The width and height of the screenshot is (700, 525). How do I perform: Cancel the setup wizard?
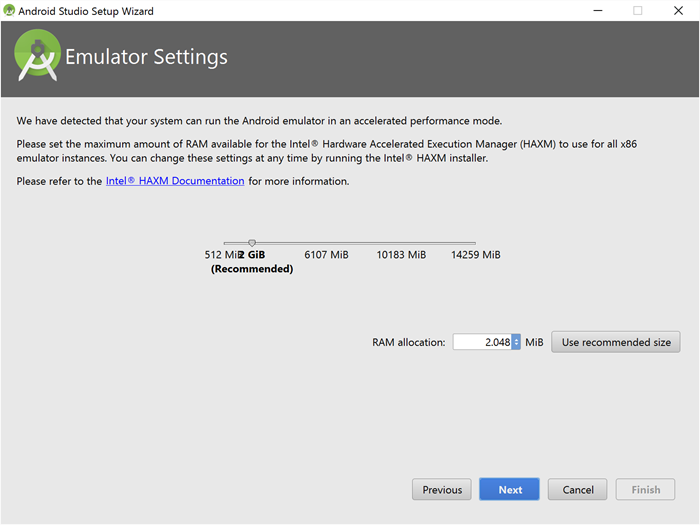pyautogui.click(x=577, y=490)
